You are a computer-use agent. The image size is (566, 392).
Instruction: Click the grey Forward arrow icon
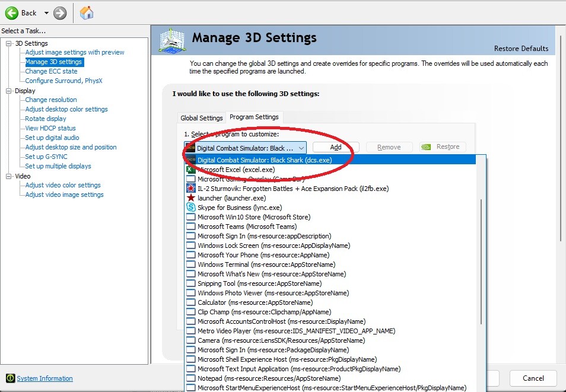60,14
